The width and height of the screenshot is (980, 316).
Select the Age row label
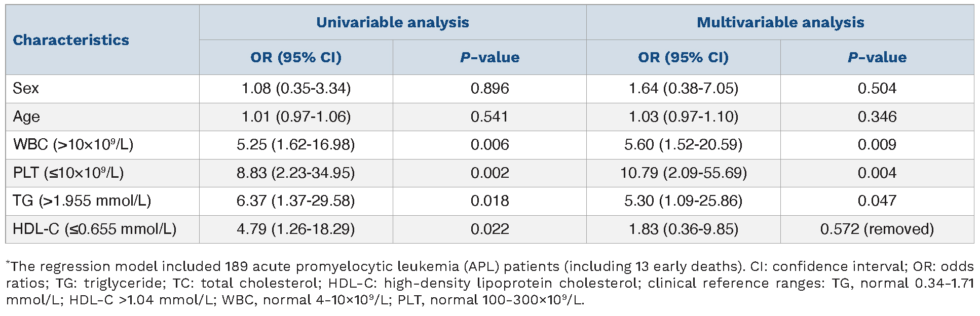point(26,117)
